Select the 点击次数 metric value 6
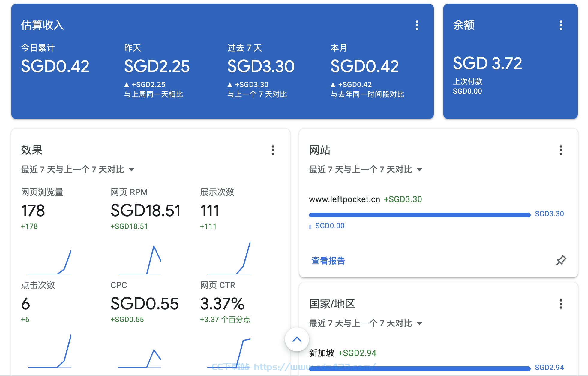Screen dimensions: 588x376 pos(26,304)
